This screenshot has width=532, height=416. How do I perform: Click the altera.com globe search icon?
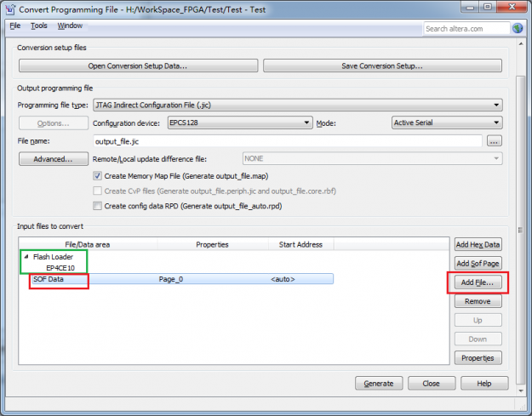(x=518, y=28)
